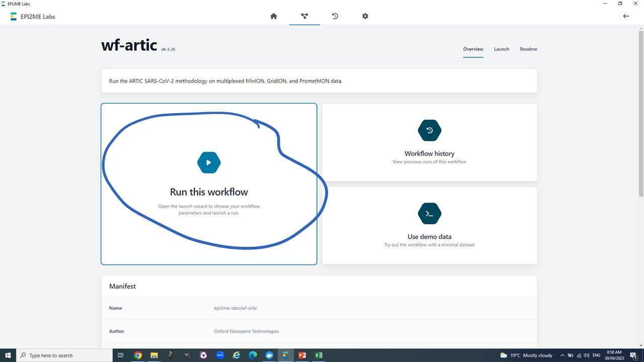Open the Workflow history card
The width and height of the screenshot is (644, 362).
click(x=429, y=153)
